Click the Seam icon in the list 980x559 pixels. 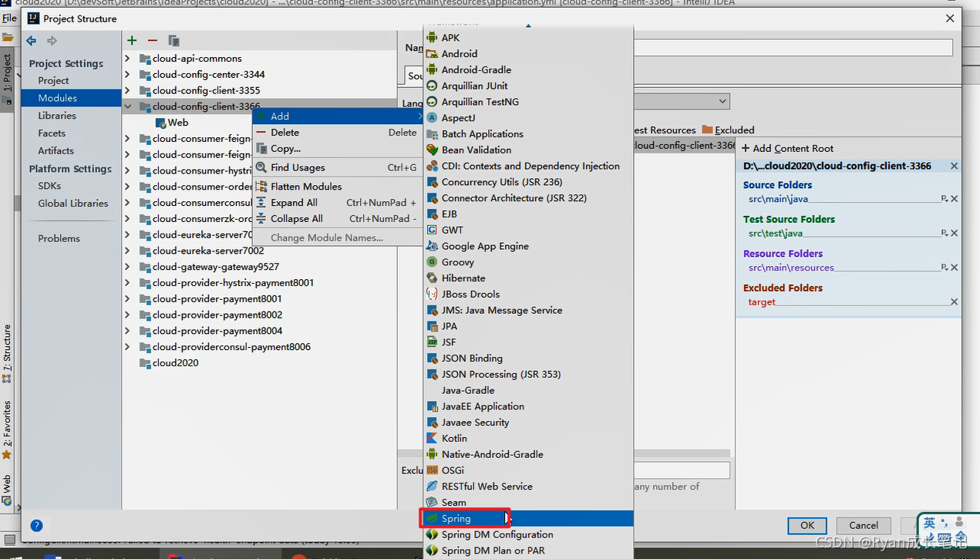coord(433,503)
